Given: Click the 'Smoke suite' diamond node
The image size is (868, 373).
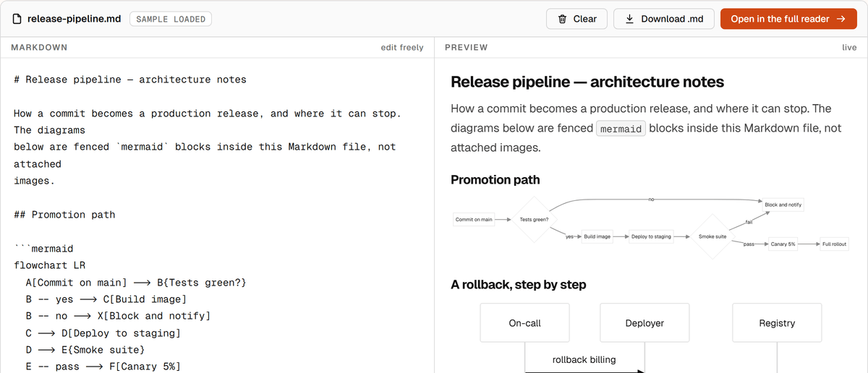Looking at the screenshot, I should click(712, 236).
